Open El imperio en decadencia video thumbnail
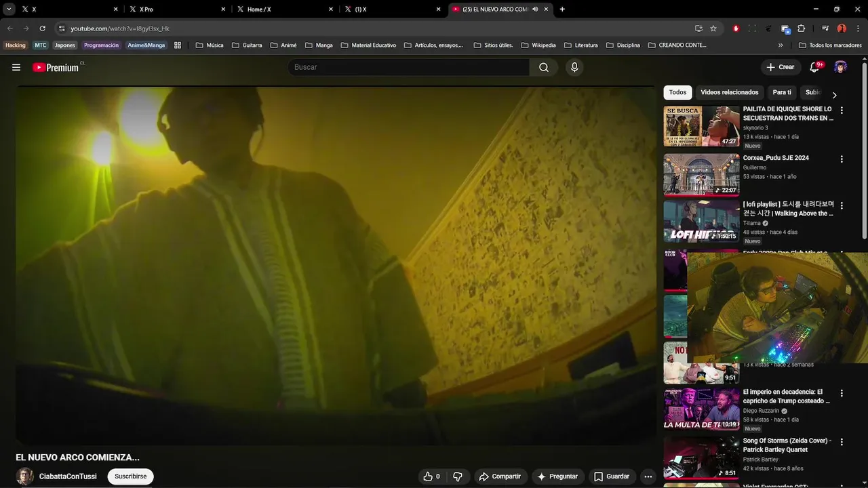 [x=701, y=409]
